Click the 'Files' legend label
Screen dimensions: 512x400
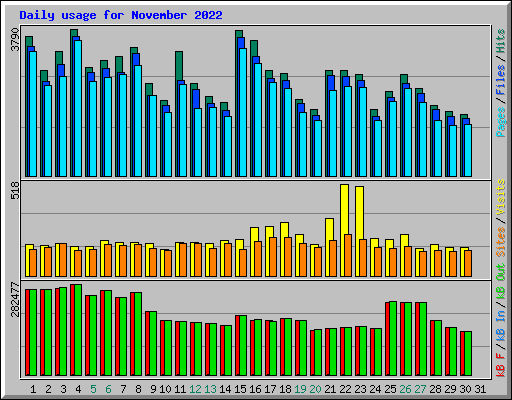pos(501,79)
